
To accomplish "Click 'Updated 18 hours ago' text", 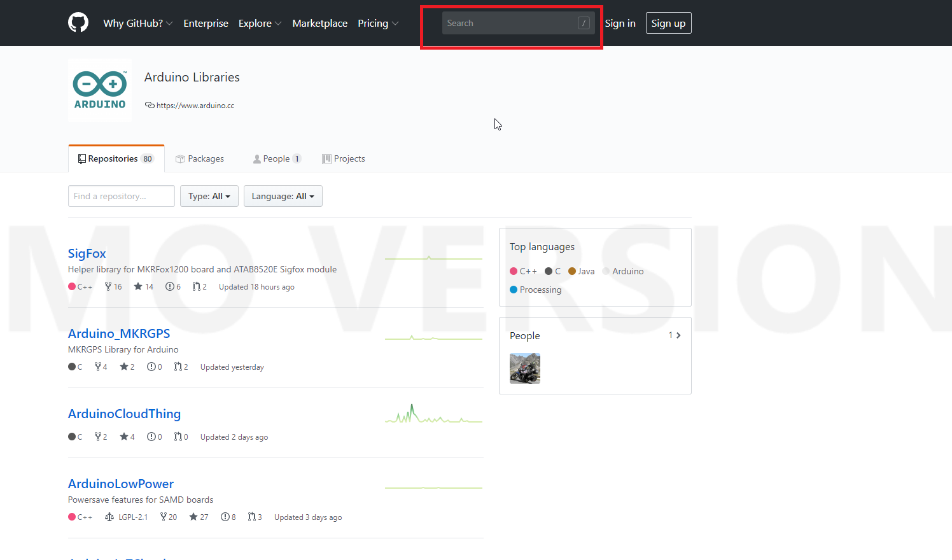I will coord(256,287).
